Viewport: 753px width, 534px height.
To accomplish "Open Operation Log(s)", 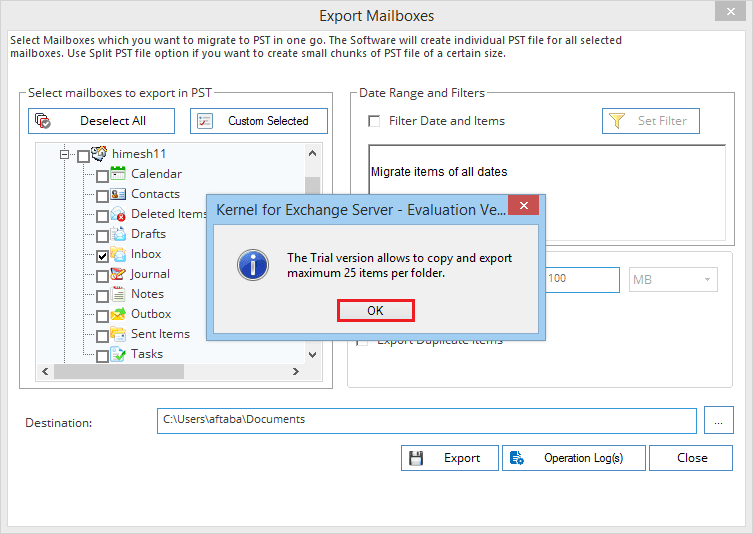I will pyautogui.click(x=574, y=458).
